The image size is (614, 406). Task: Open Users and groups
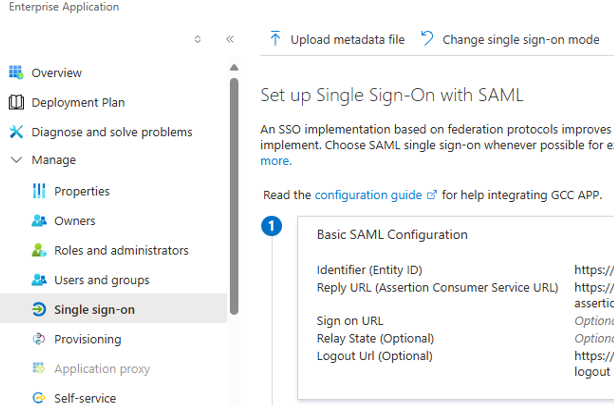[102, 280]
